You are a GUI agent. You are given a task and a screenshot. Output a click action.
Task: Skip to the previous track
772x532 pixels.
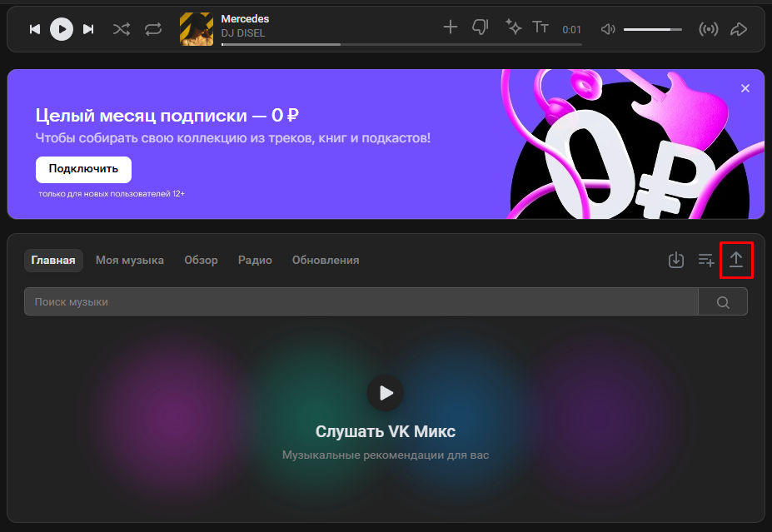click(x=35, y=29)
